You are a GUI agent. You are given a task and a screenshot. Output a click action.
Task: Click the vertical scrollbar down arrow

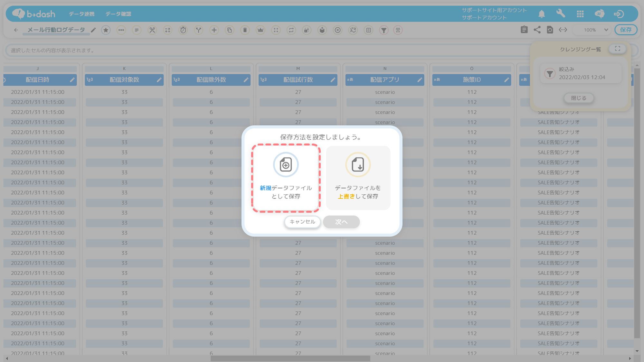[637, 351]
